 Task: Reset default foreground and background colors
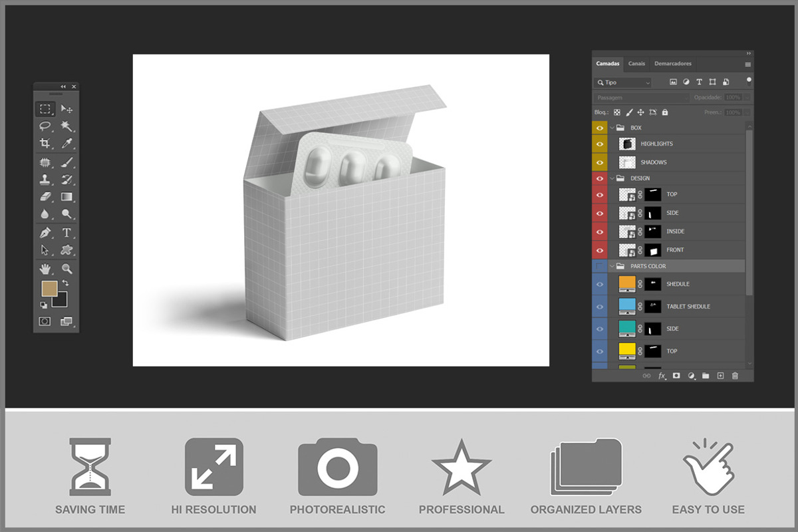44,305
